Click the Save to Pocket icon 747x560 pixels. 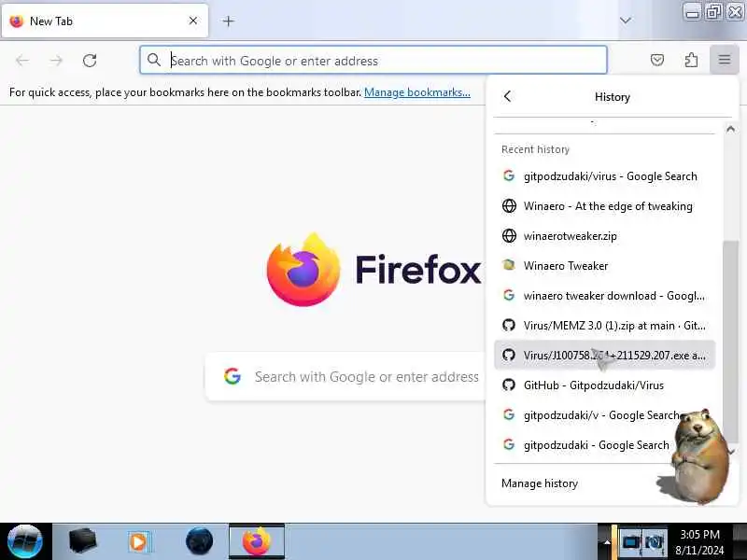[657, 60]
